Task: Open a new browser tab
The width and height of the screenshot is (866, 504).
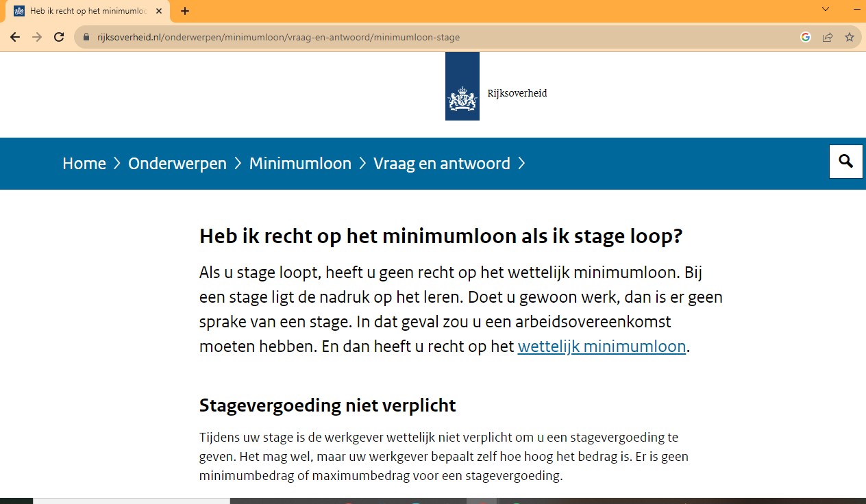Action: (x=185, y=11)
